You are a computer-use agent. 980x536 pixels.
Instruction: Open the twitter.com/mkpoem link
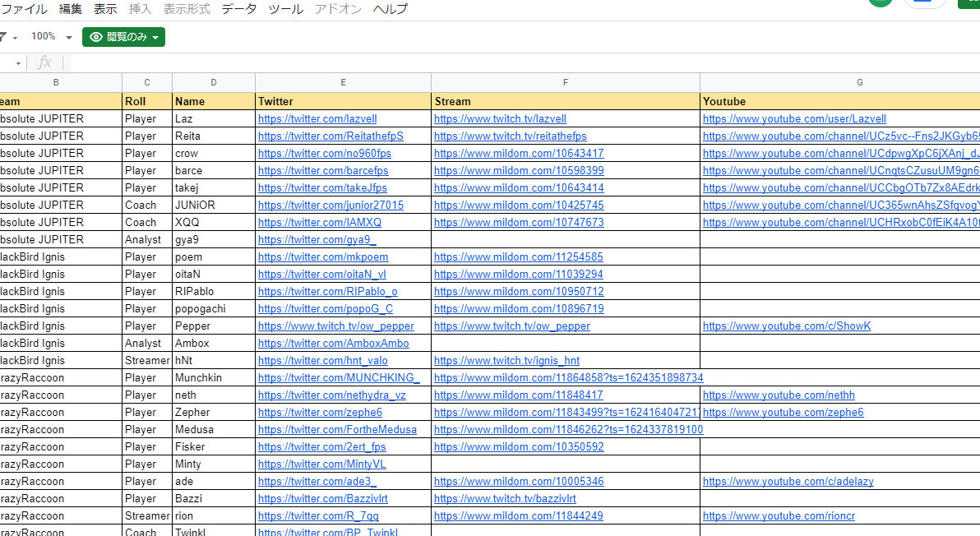[323, 256]
